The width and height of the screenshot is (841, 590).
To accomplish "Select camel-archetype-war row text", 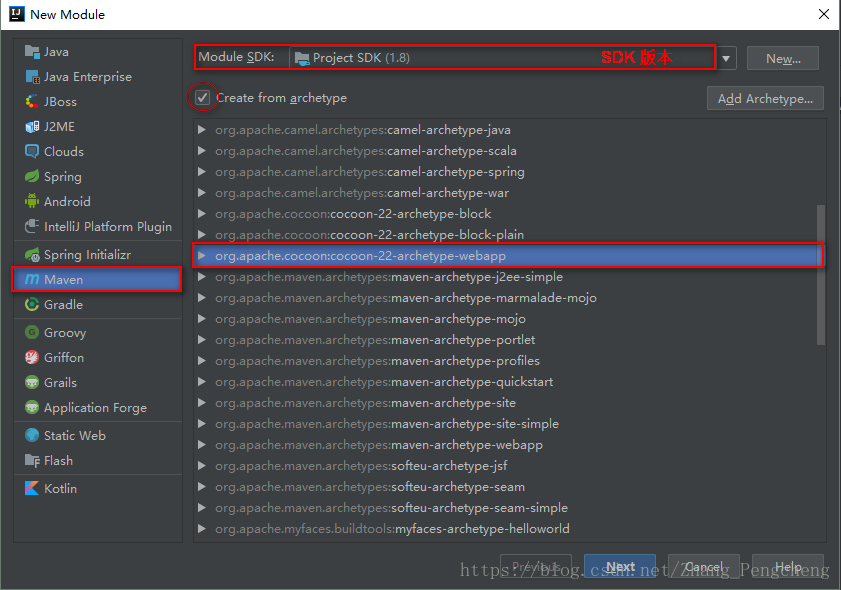I will 362,193.
